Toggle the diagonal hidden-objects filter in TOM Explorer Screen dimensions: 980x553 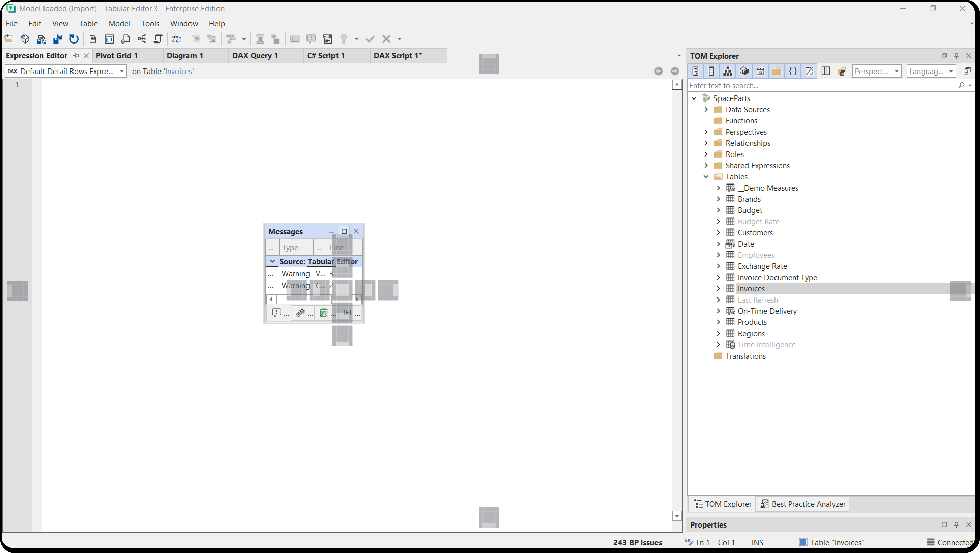[x=809, y=71]
